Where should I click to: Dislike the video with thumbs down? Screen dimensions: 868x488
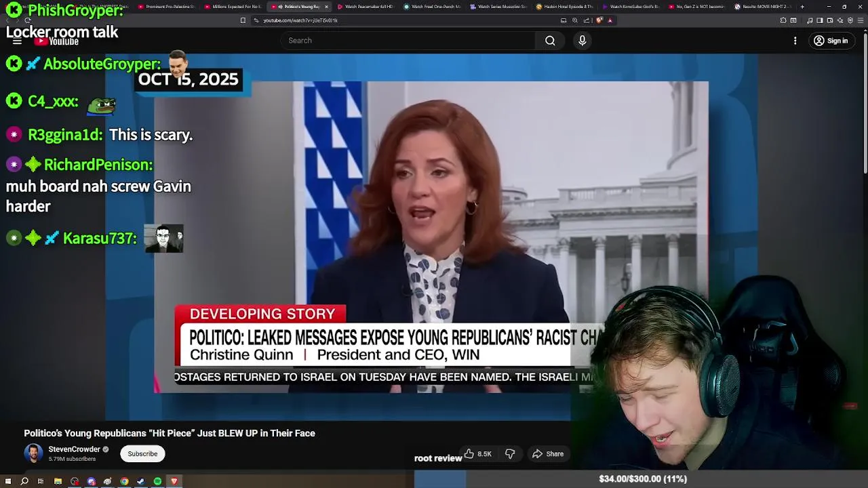[x=510, y=453]
